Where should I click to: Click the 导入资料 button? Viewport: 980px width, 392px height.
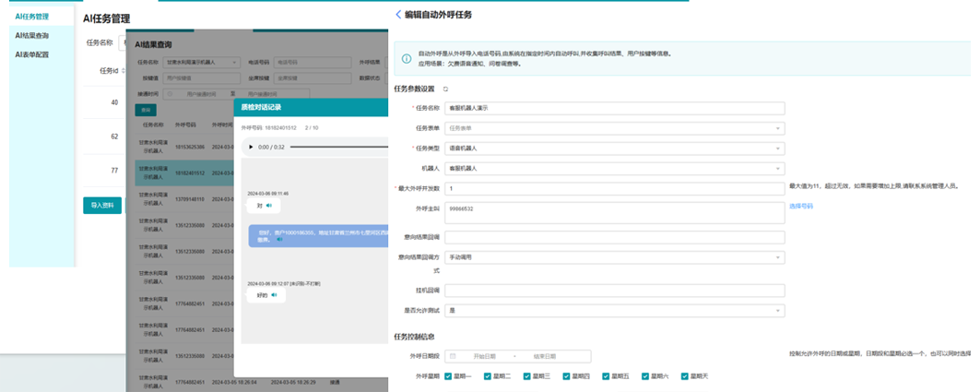click(102, 205)
